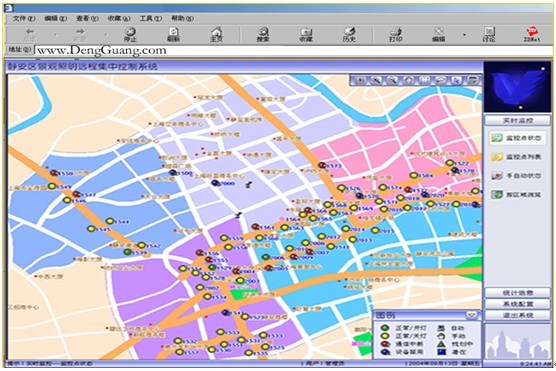This screenshot has width=556, height=371.
Task: Open the dropdown arrow beside Edit (编辑) toolbar button
Action: click(x=464, y=35)
